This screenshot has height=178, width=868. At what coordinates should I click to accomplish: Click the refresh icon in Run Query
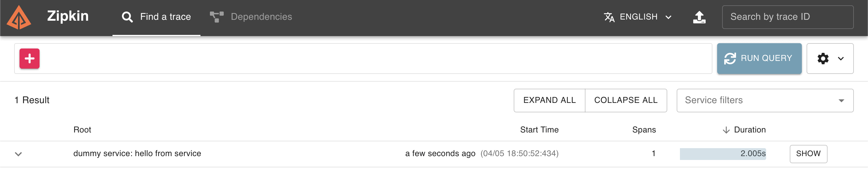point(730,59)
